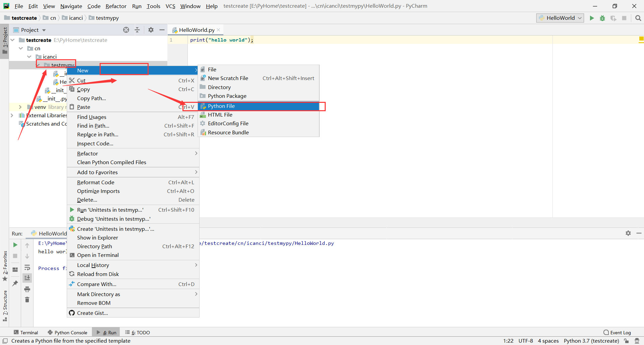Open the Python Console tool window
Screen dimensions: 644x345
(x=67, y=332)
